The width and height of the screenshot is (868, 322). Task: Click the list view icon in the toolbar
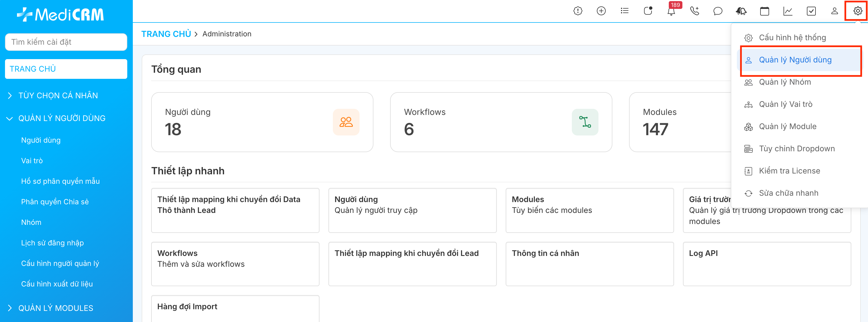[x=624, y=11]
